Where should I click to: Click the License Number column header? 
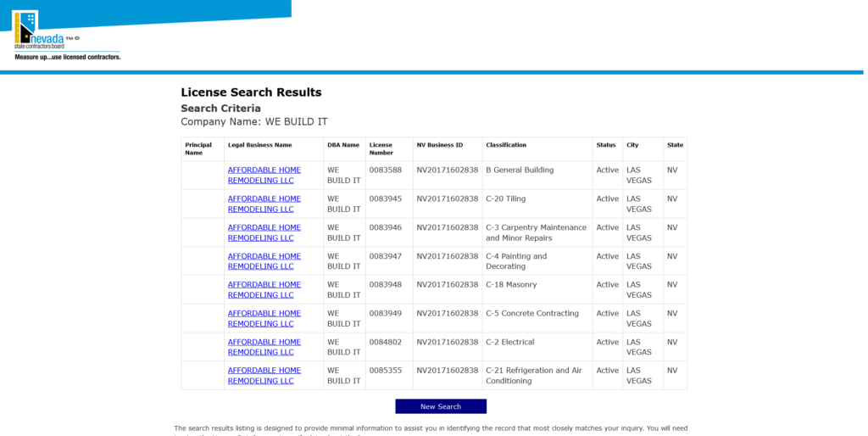pos(381,148)
